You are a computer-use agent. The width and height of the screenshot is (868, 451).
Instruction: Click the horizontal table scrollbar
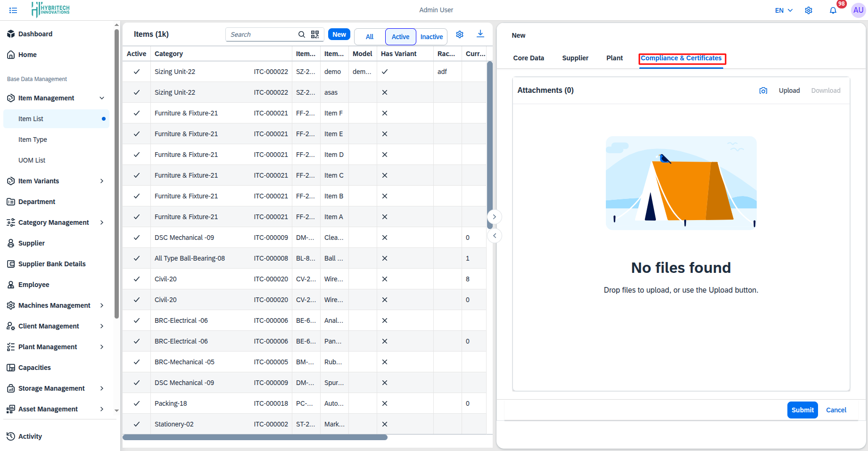click(x=255, y=437)
